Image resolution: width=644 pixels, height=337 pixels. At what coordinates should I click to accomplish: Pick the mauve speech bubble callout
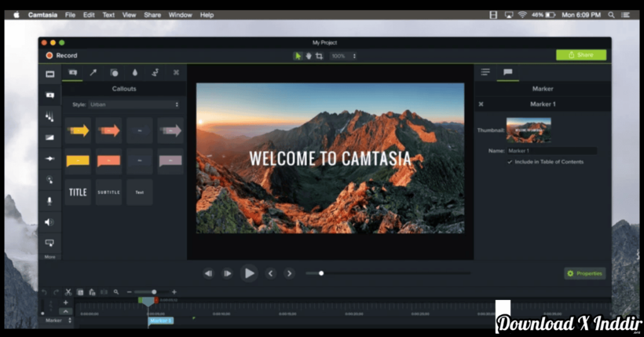point(170,161)
